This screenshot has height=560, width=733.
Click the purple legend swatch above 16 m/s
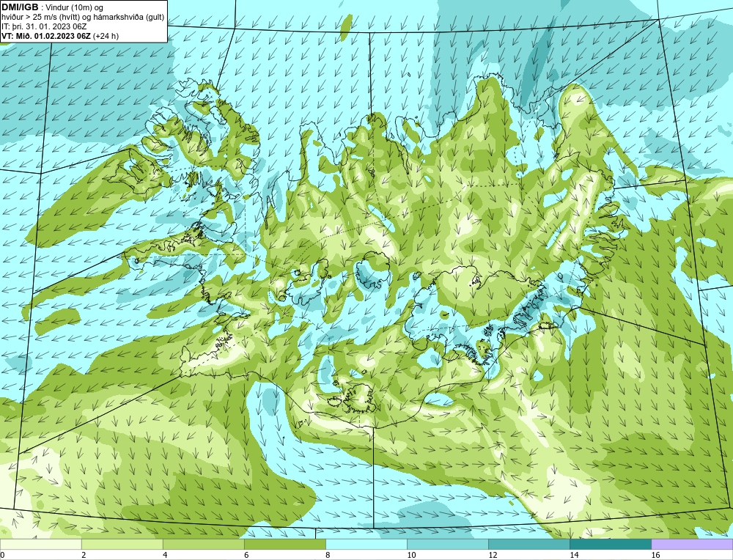point(692,545)
